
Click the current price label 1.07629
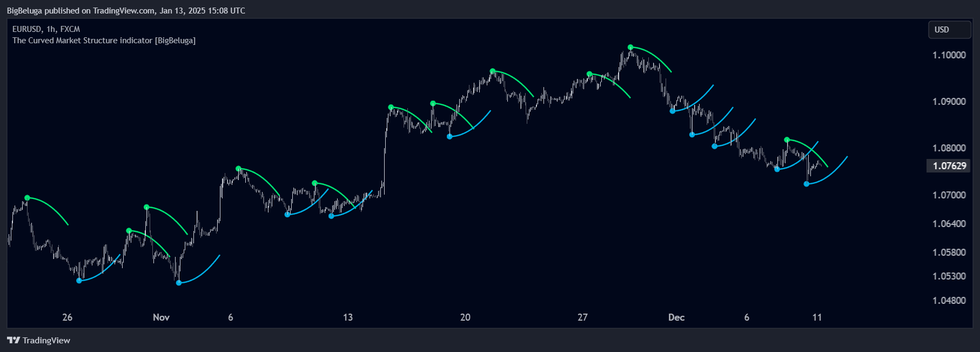pos(949,166)
